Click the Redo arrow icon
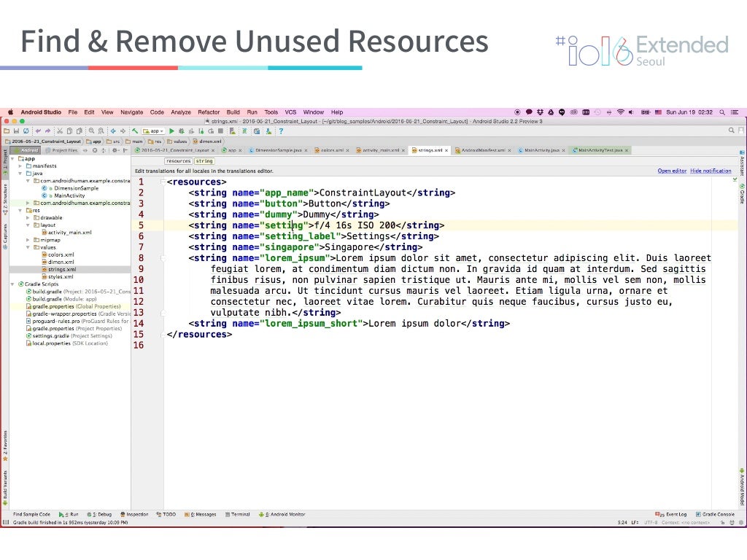This screenshot has width=747, height=560. pyautogui.click(x=47, y=131)
